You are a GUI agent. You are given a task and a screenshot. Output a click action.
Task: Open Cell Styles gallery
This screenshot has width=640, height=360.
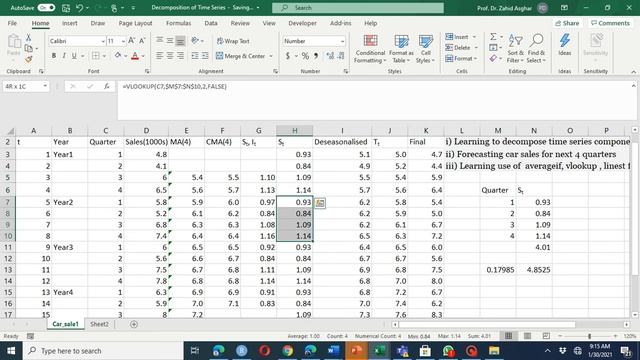425,49
